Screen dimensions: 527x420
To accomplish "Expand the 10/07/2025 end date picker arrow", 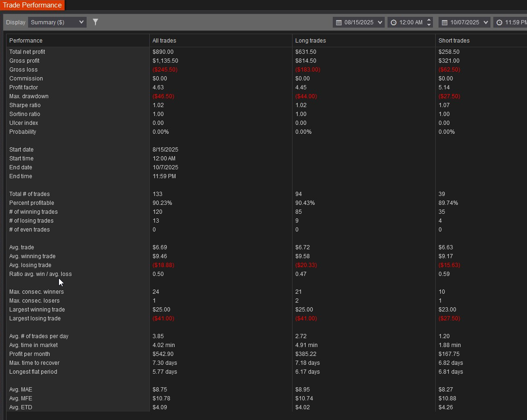I will coord(485,22).
